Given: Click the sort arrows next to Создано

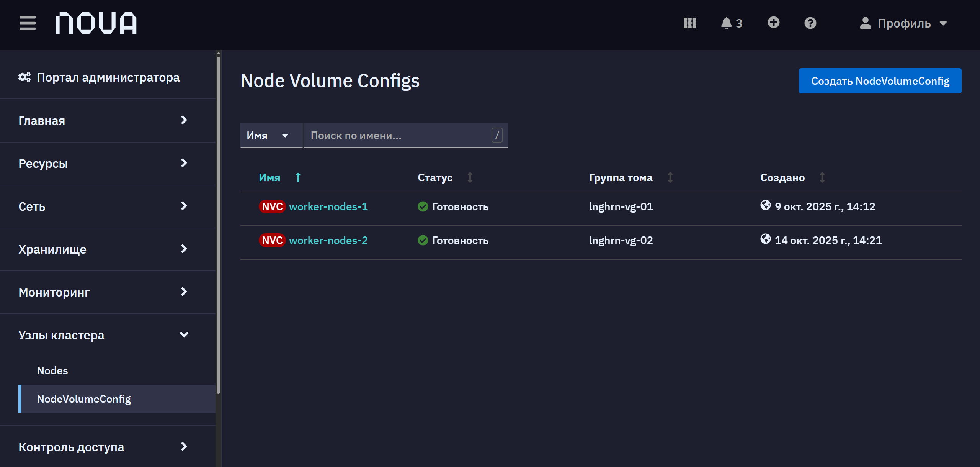Looking at the screenshot, I should (822, 178).
